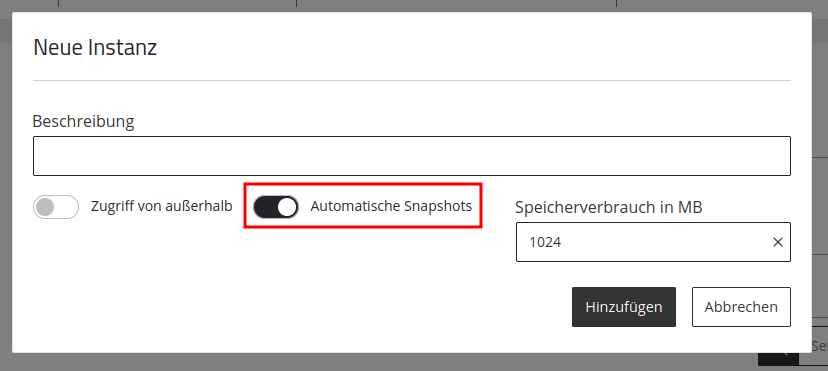Screen dimensions: 828x371
Task: Enable the Zugriff von außerhalb switch
Action: coord(56,207)
